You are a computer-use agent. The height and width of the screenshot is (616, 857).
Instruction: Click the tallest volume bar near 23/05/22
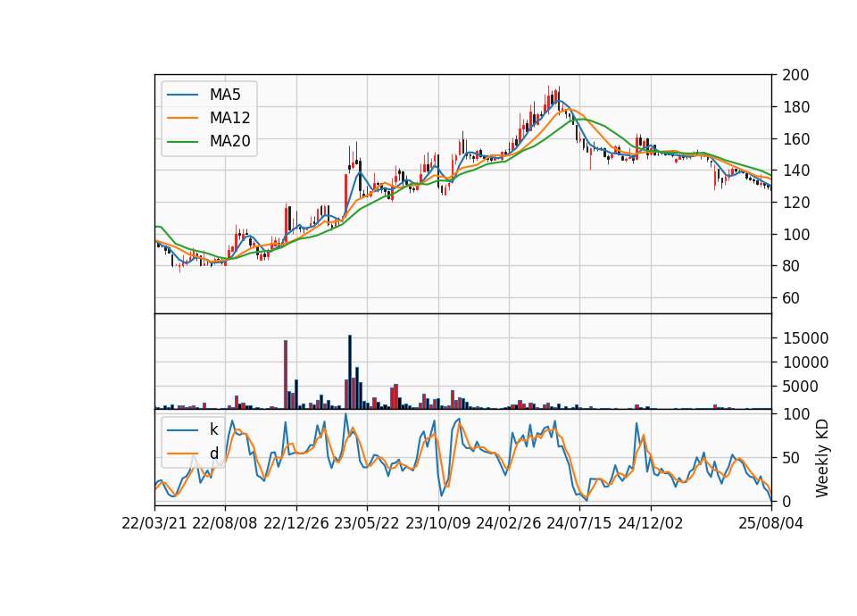coord(350,372)
